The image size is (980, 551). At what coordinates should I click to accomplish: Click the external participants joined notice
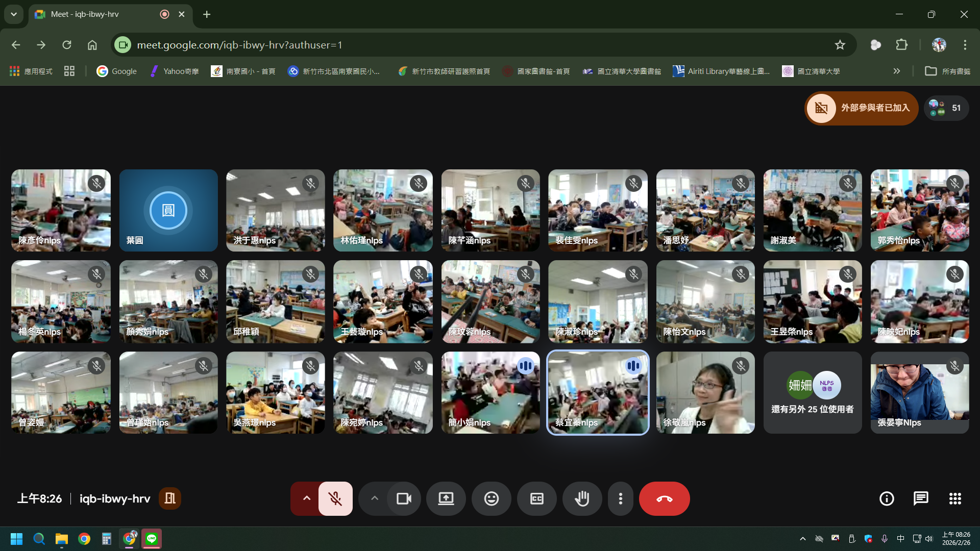click(861, 108)
